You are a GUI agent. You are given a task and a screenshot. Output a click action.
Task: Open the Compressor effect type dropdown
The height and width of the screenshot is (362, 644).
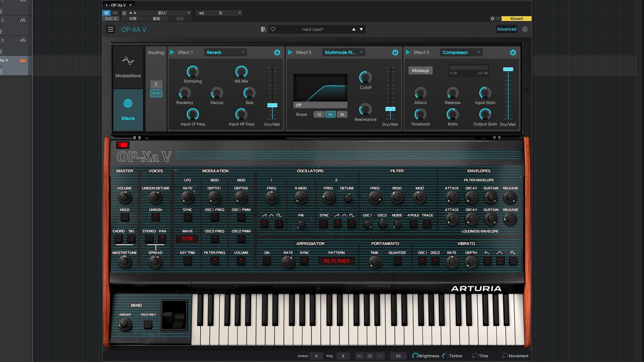click(x=461, y=52)
